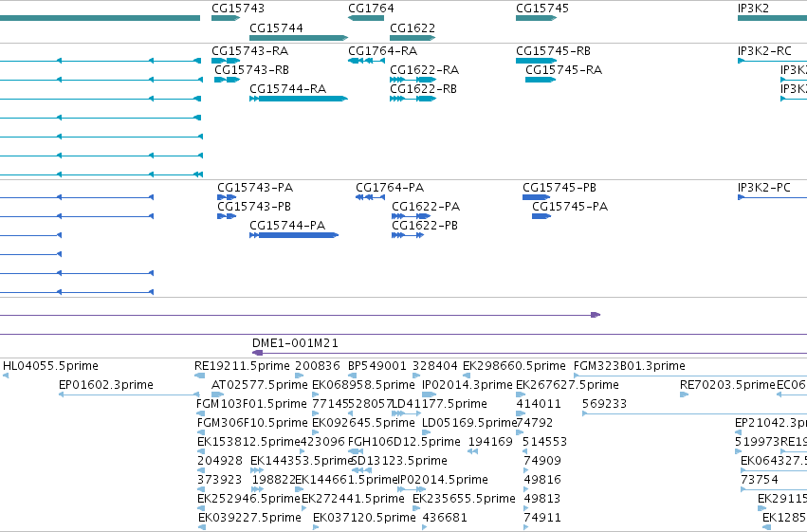The image size is (807, 532).
Task: Select EST EK039227.5prime
Action: tap(250, 518)
